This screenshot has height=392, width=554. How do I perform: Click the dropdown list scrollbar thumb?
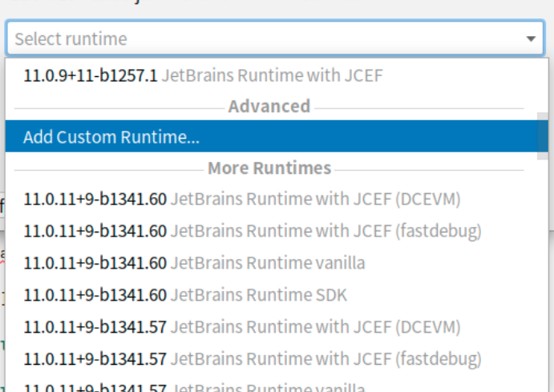pyautogui.click(x=543, y=136)
